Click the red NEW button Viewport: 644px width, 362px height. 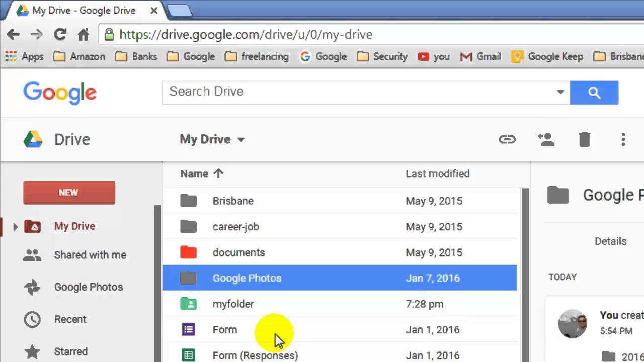click(x=69, y=193)
